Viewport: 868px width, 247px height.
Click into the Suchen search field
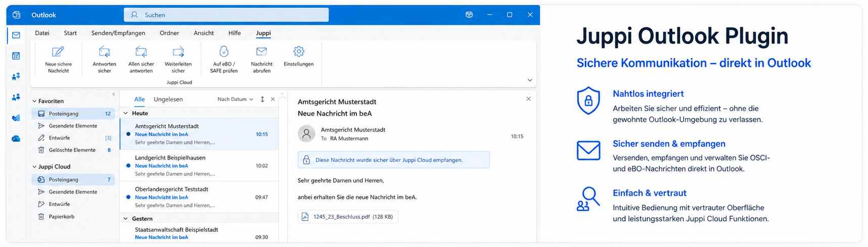226,15
